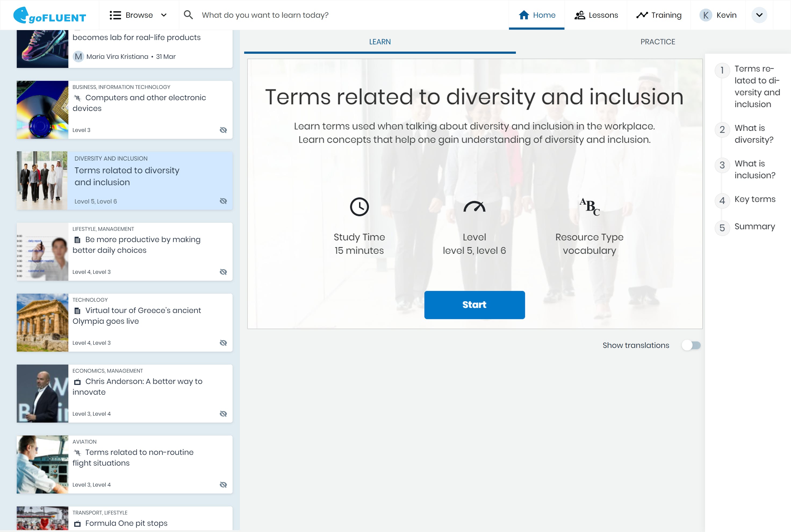Open the Greek temple thumbnail

(42, 322)
